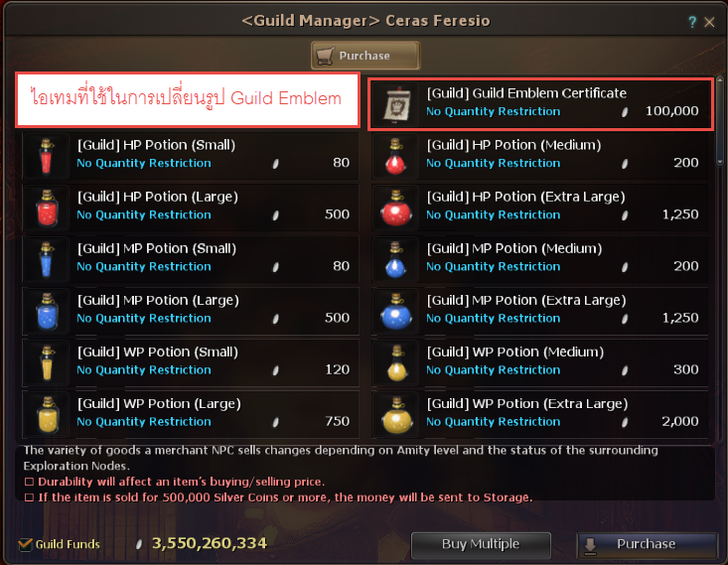Click the bottom Purchase button

[x=647, y=544]
